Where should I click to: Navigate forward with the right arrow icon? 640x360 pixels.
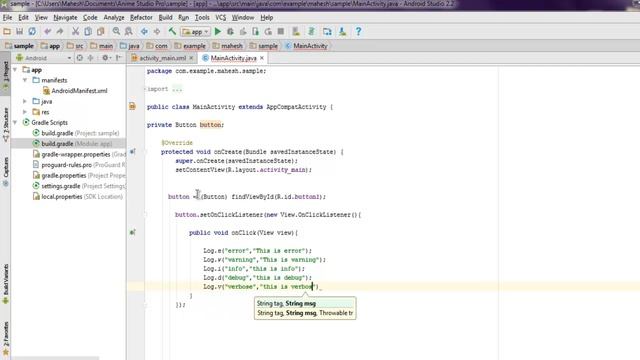coord(157,31)
